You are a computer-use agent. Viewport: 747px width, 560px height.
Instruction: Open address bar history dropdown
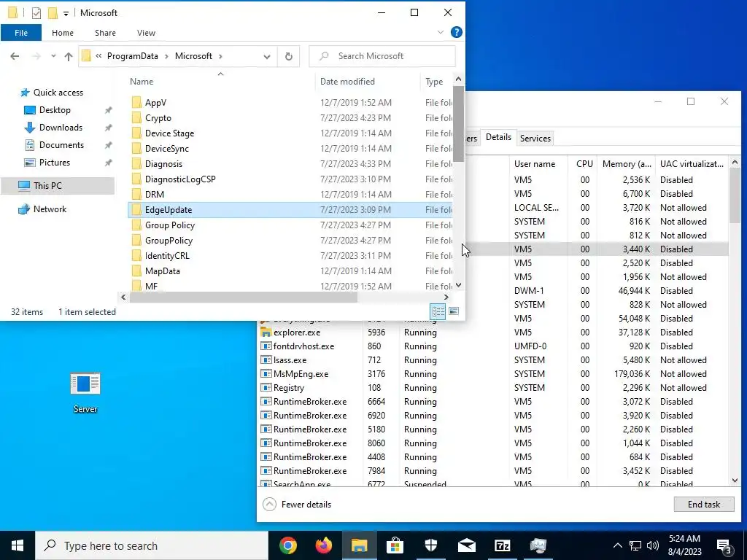267,56
